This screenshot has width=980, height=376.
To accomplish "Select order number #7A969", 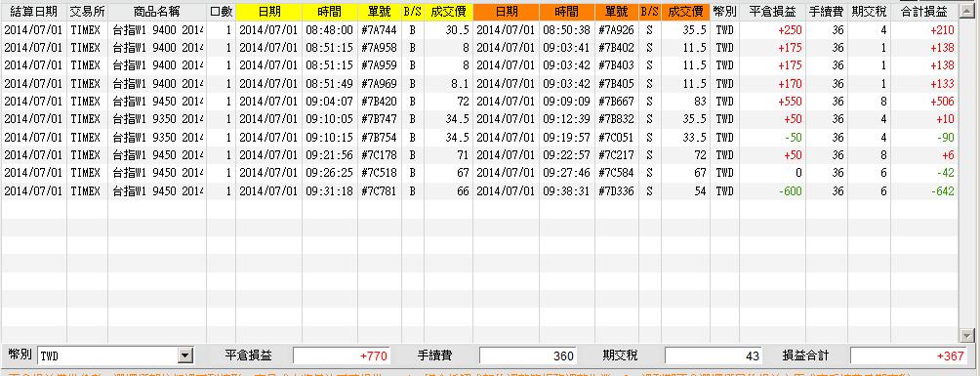I will click(x=379, y=83).
